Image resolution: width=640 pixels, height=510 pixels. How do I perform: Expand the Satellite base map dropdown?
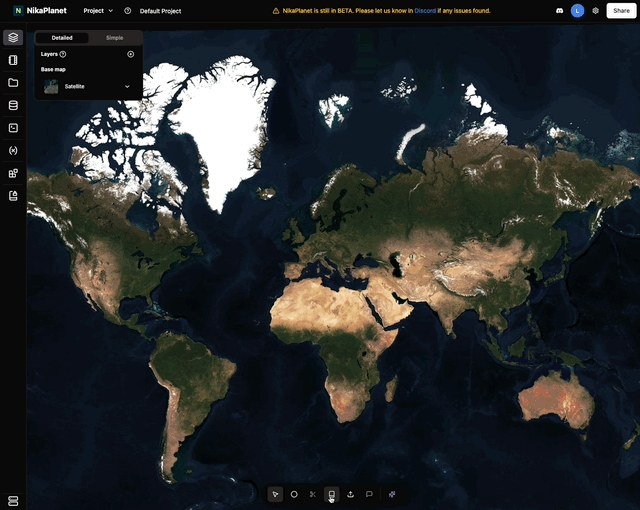tap(127, 86)
